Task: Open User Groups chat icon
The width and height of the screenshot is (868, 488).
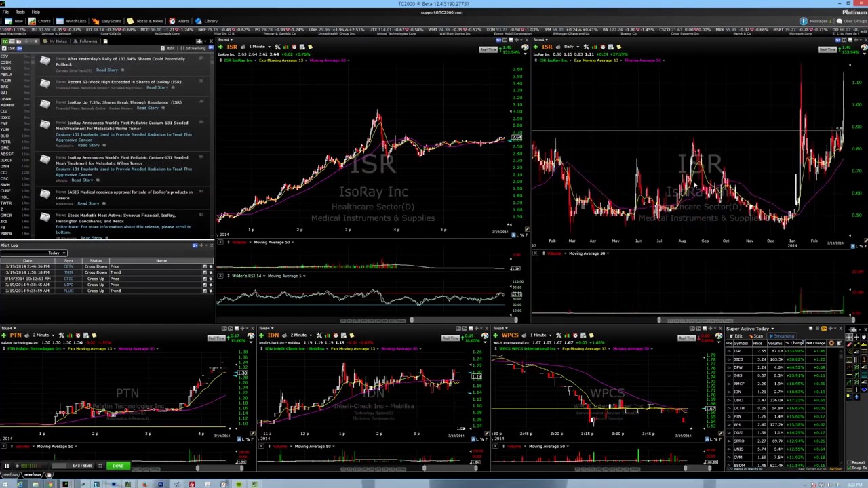Action: (x=840, y=21)
